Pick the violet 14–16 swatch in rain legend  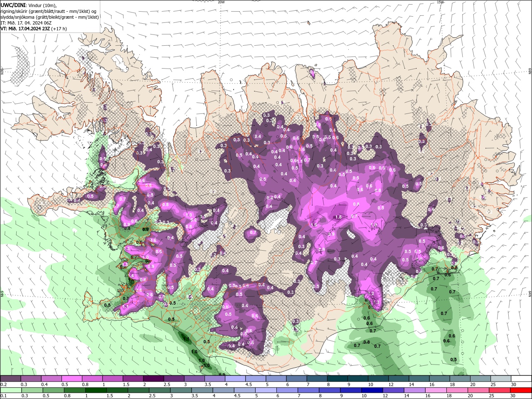415,390
